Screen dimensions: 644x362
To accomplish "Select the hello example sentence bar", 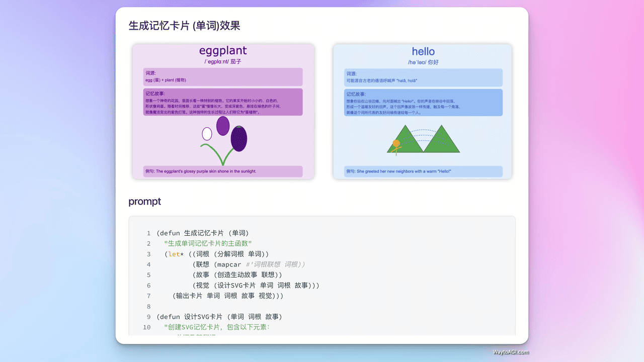I will pos(423,171).
